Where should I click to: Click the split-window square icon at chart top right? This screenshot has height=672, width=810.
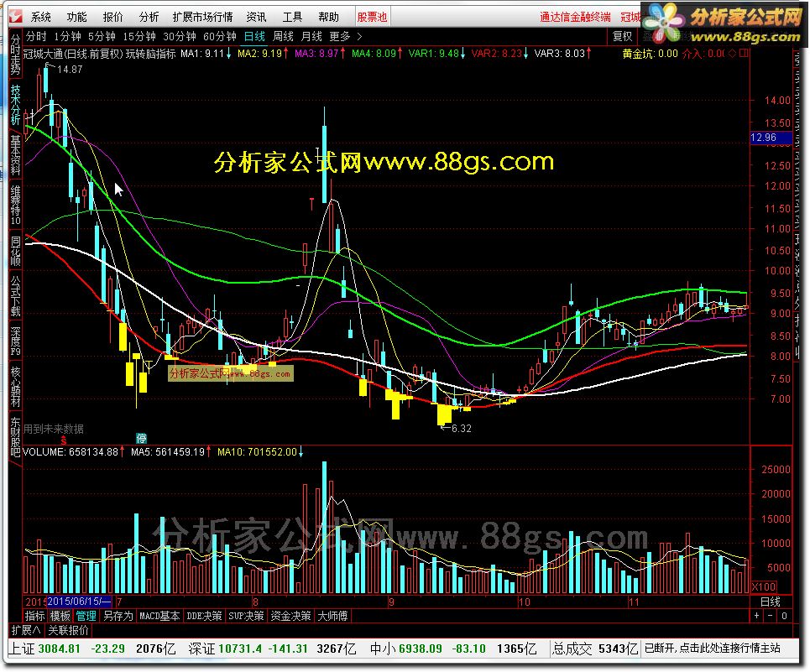[744, 54]
